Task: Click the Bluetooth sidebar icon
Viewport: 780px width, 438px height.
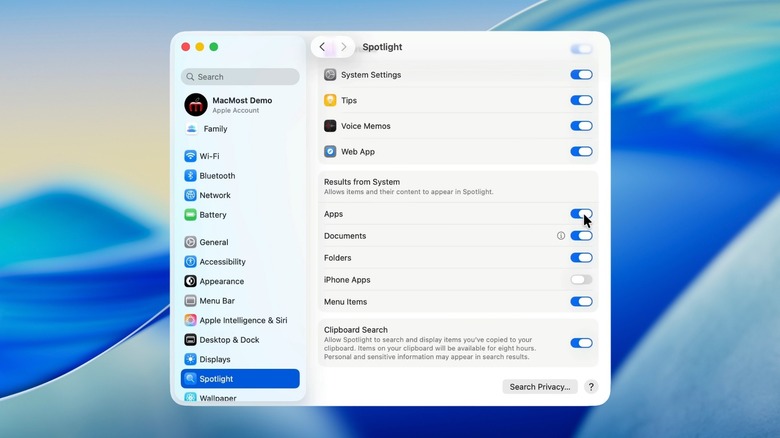Action: (x=190, y=176)
